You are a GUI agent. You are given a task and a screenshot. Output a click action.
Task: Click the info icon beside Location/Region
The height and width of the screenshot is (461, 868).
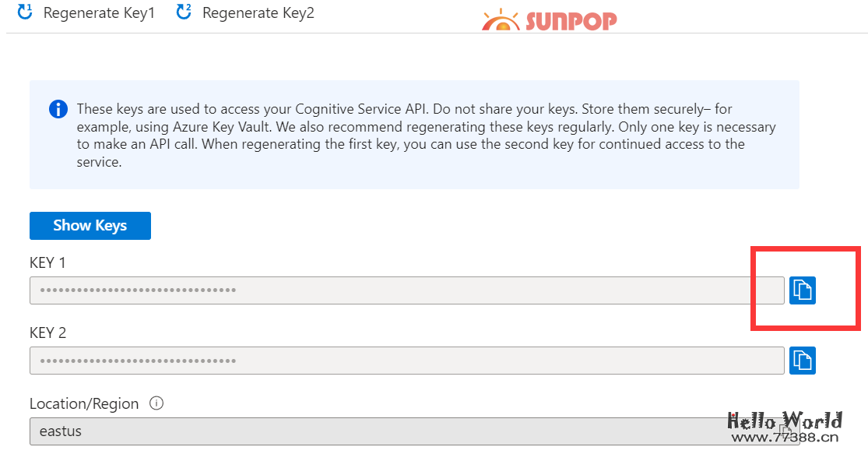[156, 403]
